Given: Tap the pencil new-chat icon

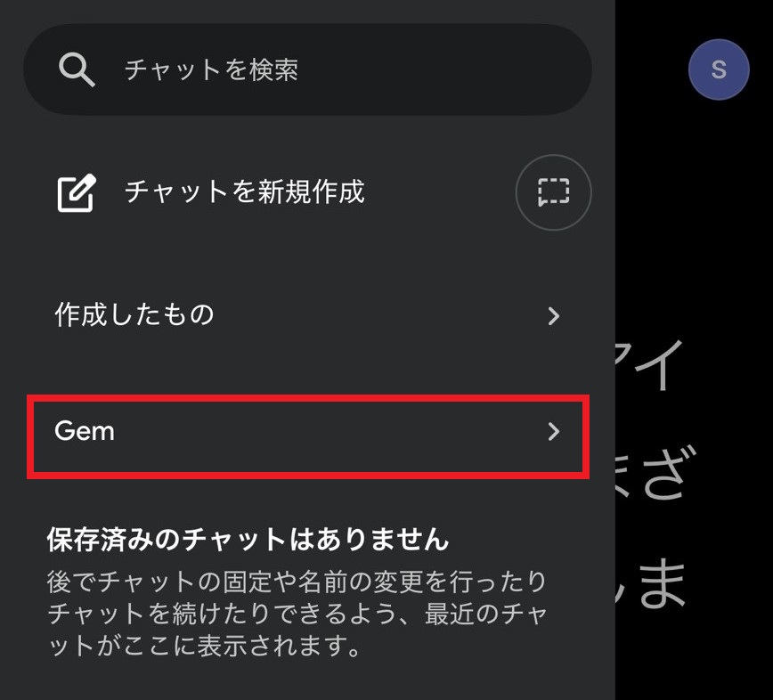Looking at the screenshot, I should pos(77,191).
